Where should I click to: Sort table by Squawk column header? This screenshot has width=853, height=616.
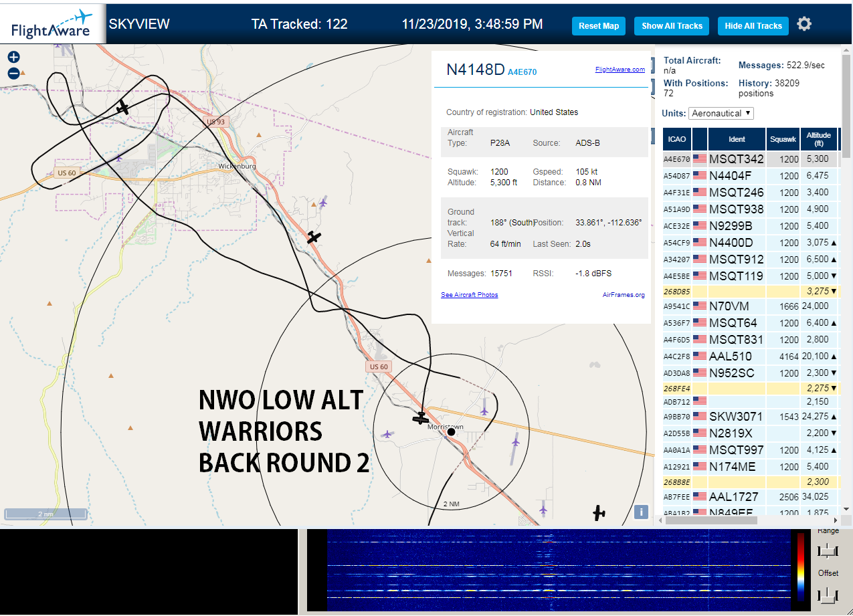(783, 139)
